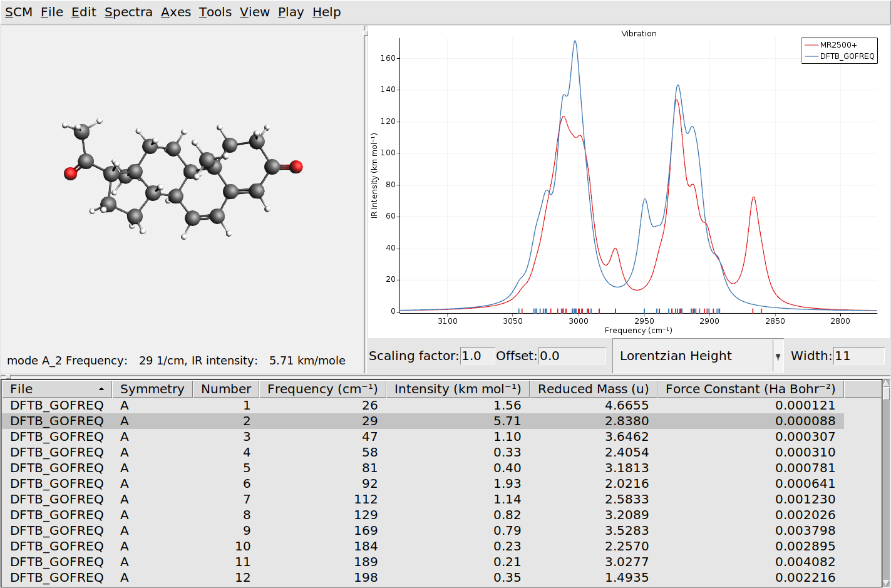This screenshot has width=891, height=588.
Task: Open the Axes menu
Action: 175,11
